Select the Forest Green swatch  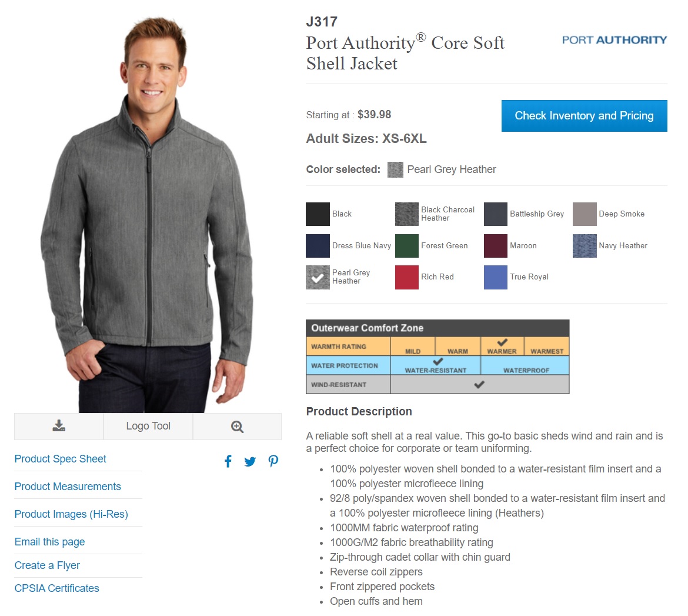[407, 245]
